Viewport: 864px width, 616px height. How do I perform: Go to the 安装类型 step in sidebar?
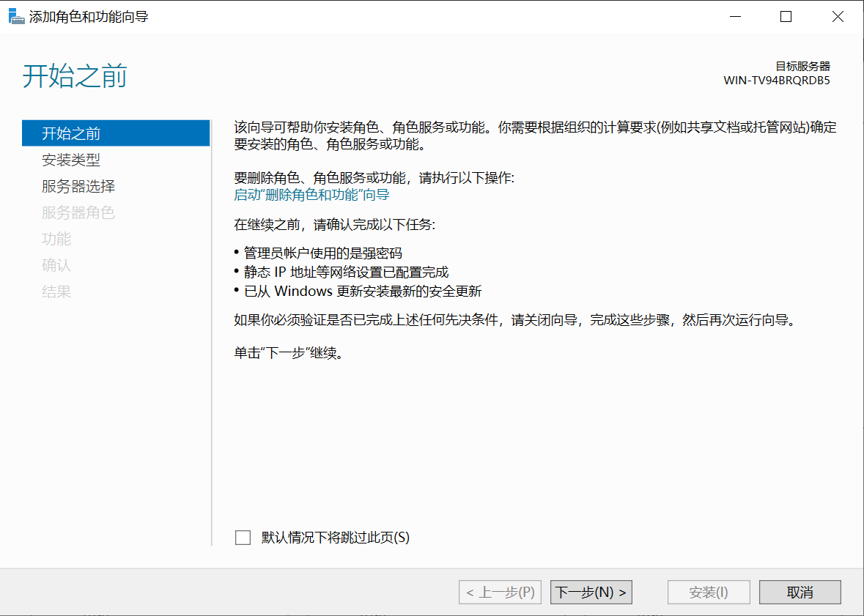(x=71, y=160)
